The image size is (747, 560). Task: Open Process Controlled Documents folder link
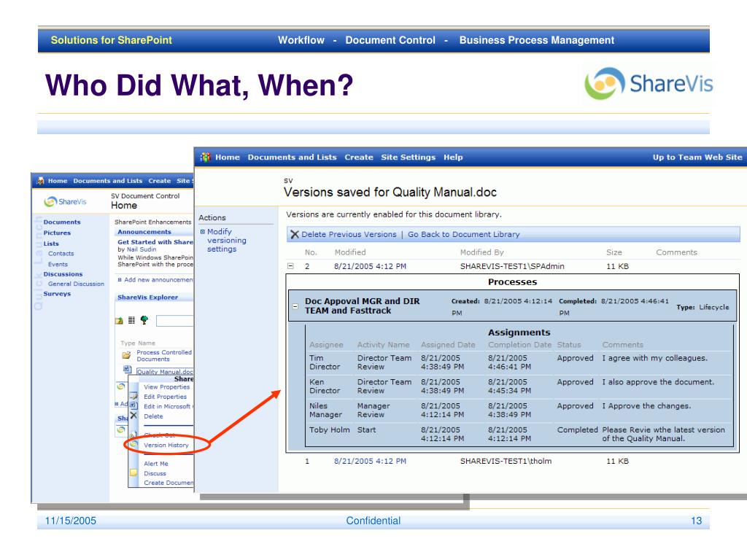[164, 356]
